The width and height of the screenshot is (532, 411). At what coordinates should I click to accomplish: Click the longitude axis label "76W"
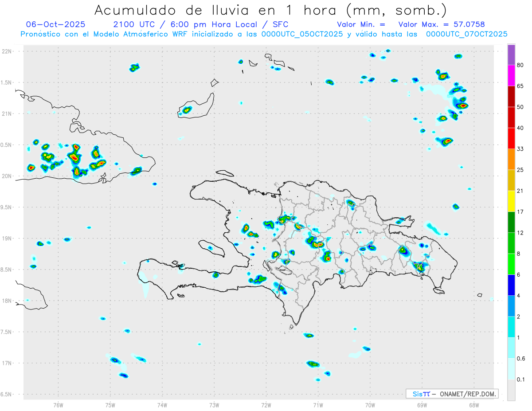58,405
